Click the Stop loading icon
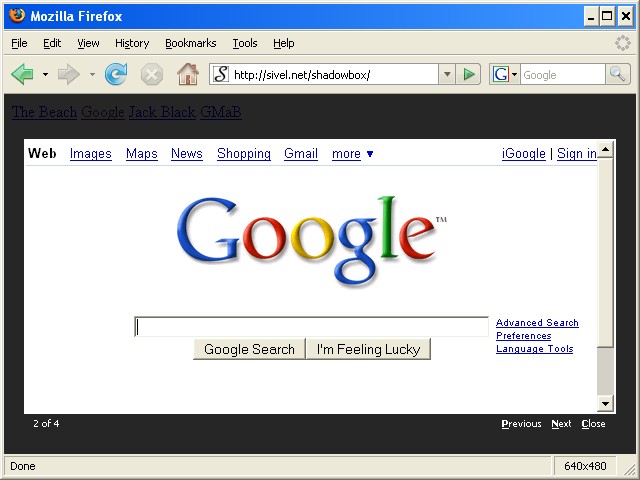 click(152, 75)
